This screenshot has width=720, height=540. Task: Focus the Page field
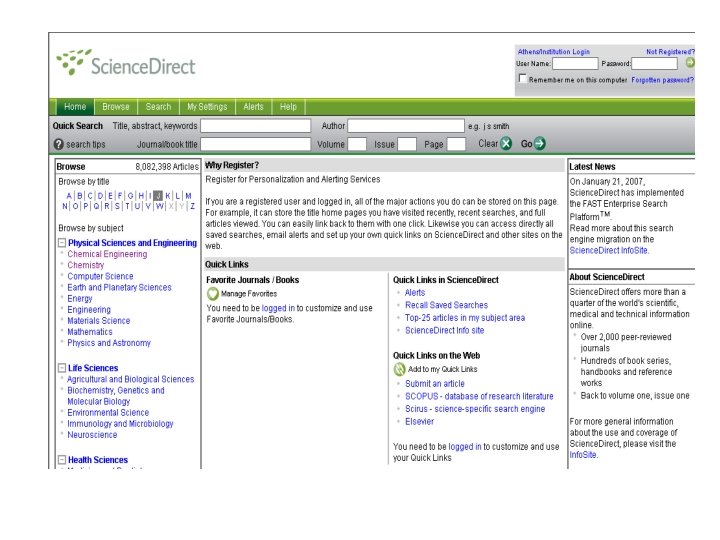point(456,144)
